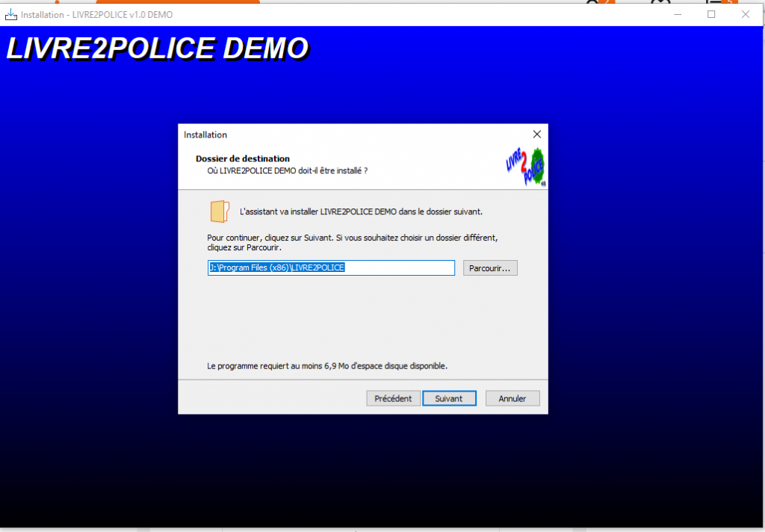Image resolution: width=765 pixels, height=532 pixels.
Task: Click the disk space requirement text
Action: (x=326, y=366)
